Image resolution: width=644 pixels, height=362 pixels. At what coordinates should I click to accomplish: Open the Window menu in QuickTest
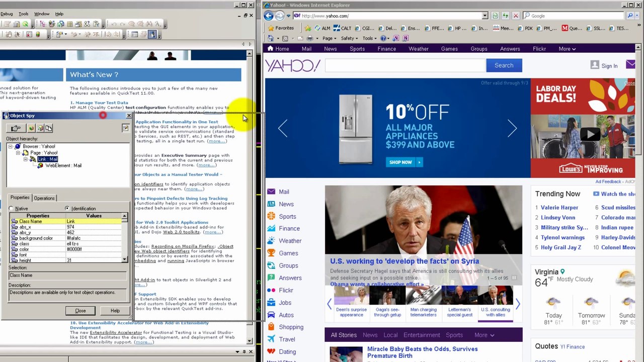click(x=42, y=14)
